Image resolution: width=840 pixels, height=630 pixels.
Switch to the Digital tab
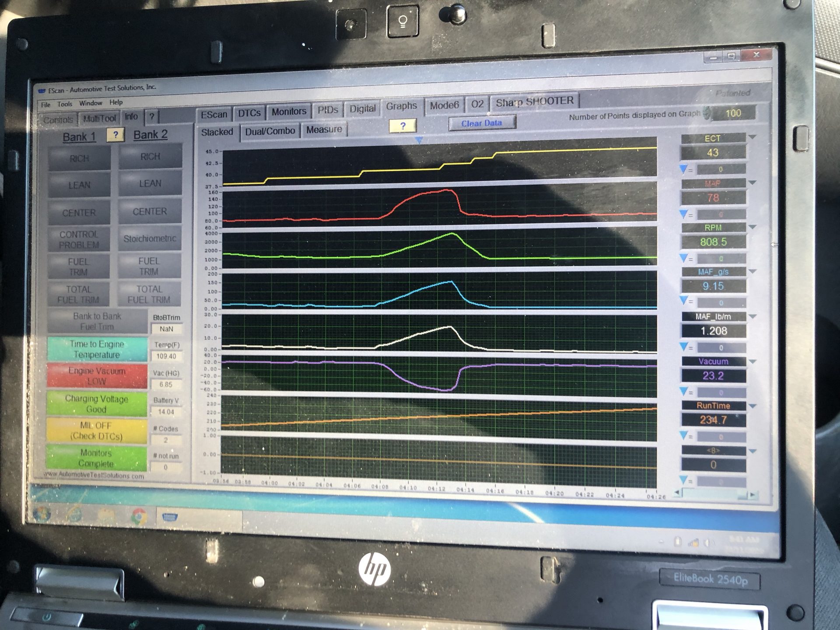click(362, 108)
